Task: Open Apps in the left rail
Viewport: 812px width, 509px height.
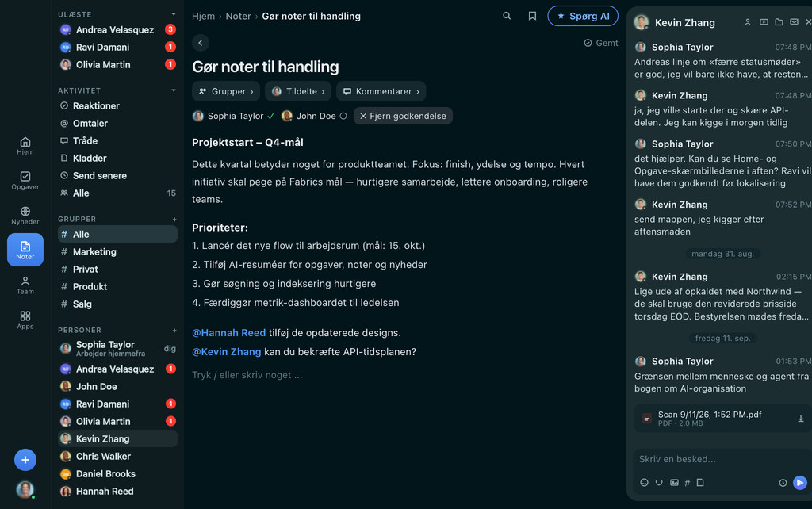Action: pos(25,320)
